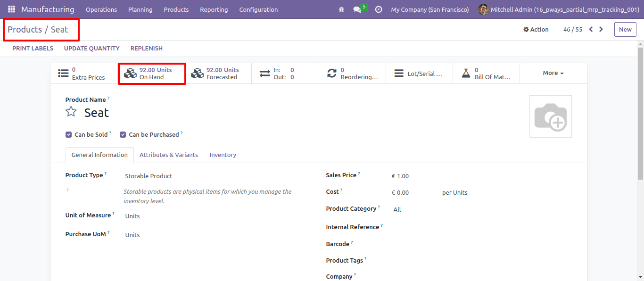644x281 pixels.
Task: Open the apps grid menu icon
Action: click(11, 9)
